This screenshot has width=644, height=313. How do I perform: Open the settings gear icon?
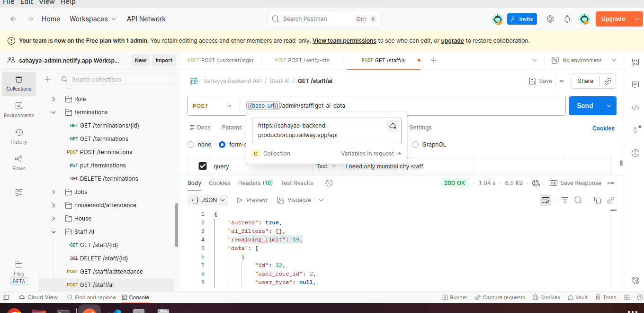(x=550, y=19)
